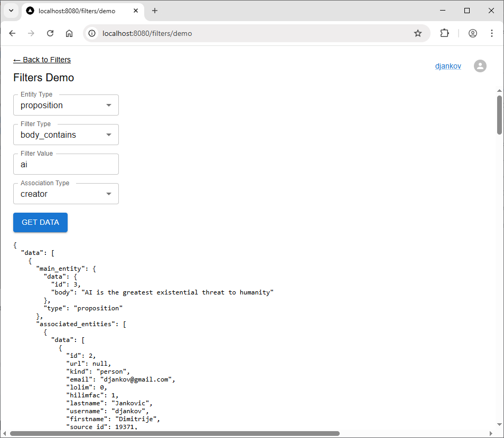Open Chrome three-dot menu
This screenshot has height=438, width=504.
(492, 33)
